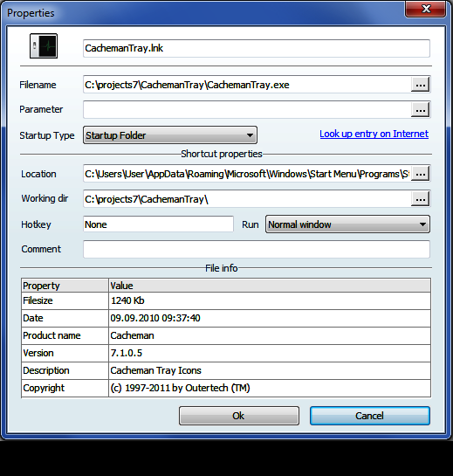Select the Version value 7.1.0.5
The width and height of the screenshot is (453, 476).
[270, 354]
